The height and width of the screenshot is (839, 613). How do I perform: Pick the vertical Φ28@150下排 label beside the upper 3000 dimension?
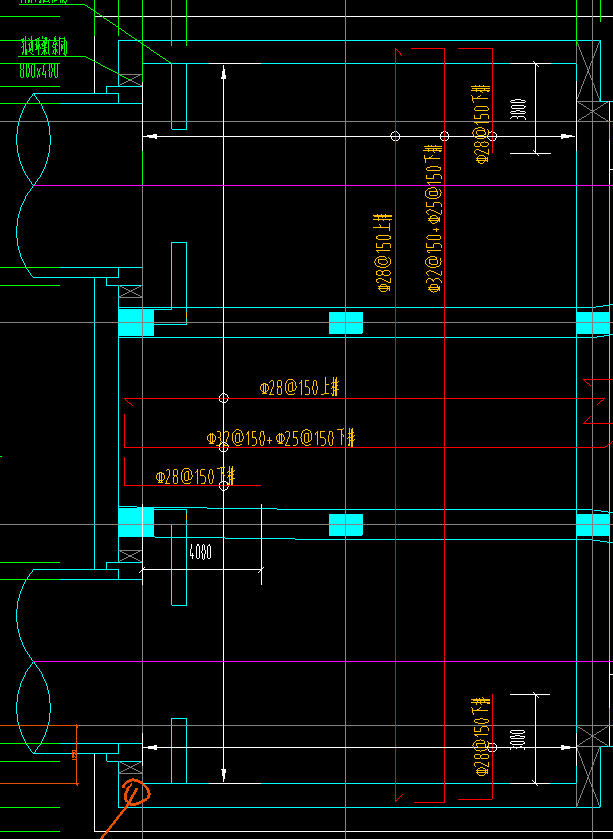coord(482,124)
